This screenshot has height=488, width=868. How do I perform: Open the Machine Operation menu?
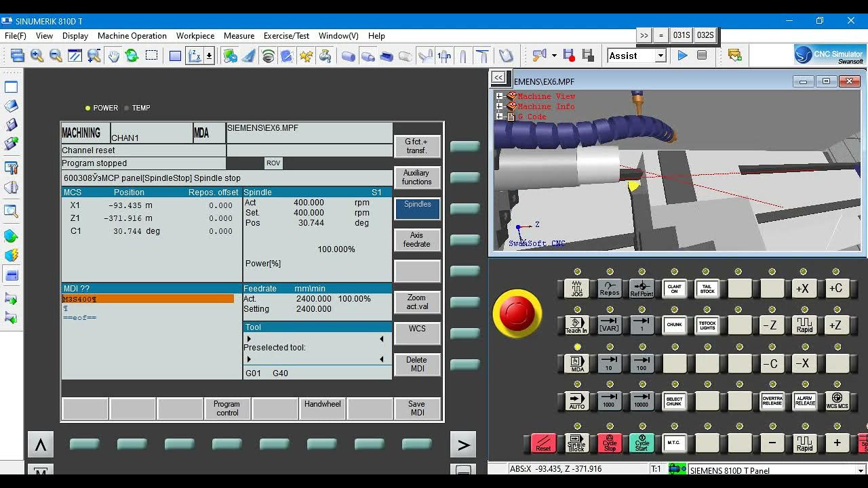[132, 36]
